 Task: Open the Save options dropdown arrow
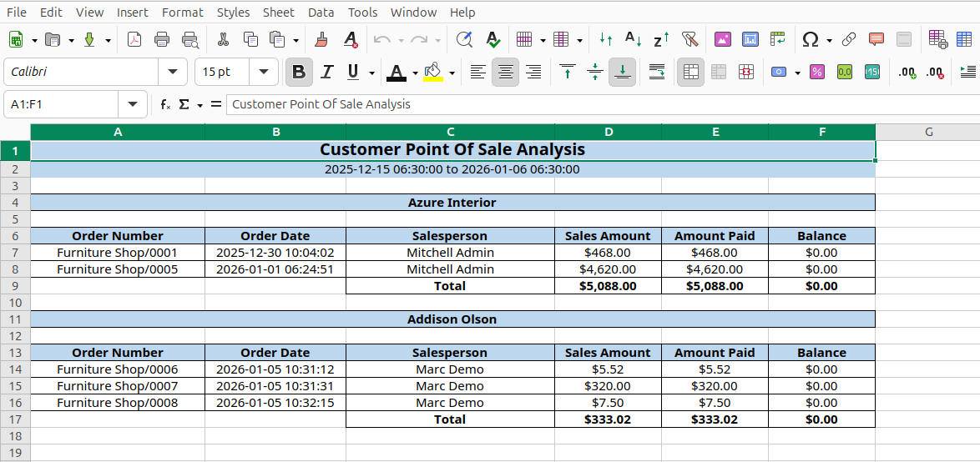coord(109,41)
